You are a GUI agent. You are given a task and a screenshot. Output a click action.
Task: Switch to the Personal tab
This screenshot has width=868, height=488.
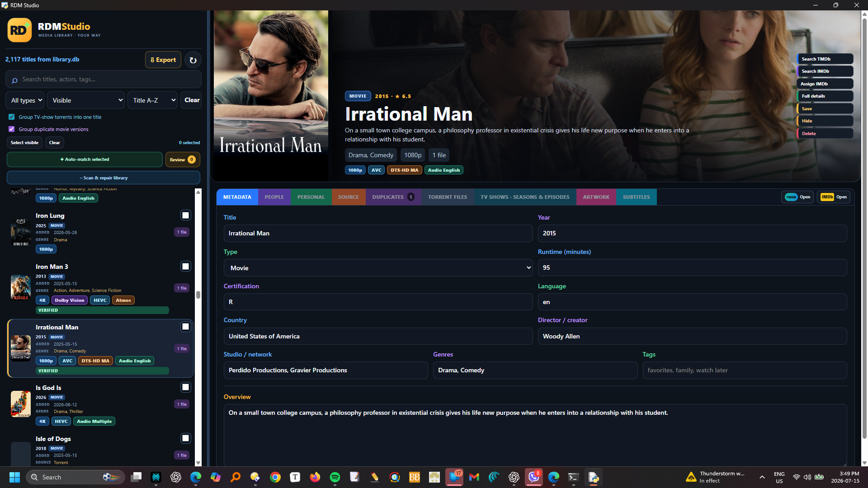coord(311,197)
